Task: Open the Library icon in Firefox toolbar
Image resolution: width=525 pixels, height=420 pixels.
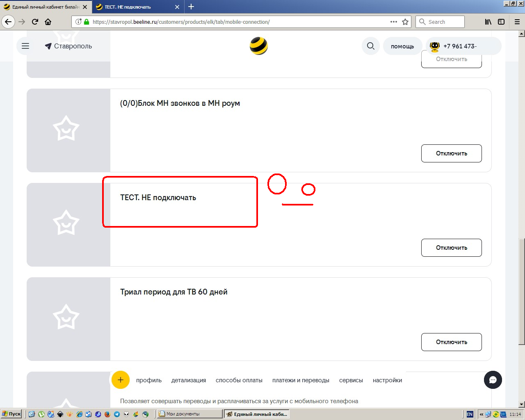Action: pyautogui.click(x=488, y=22)
